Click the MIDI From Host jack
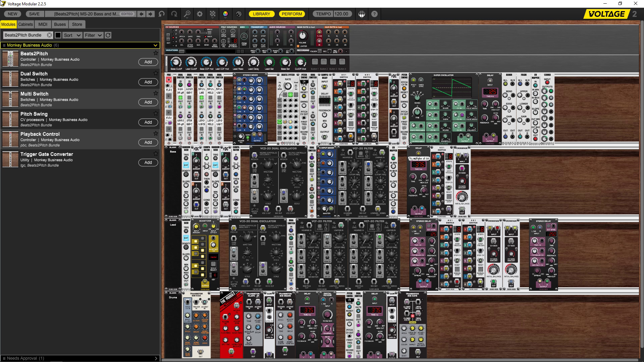This screenshot has height=362, width=644. [x=244, y=36]
